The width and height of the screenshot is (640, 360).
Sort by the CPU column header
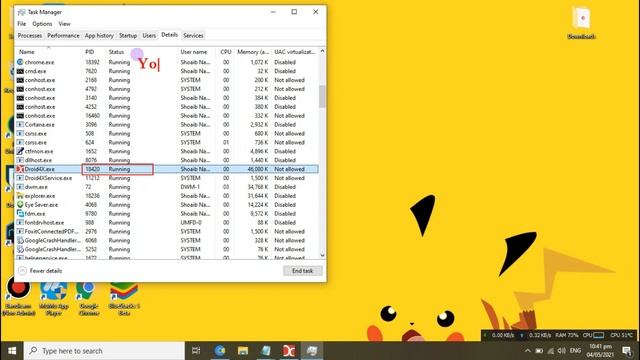coord(226,52)
